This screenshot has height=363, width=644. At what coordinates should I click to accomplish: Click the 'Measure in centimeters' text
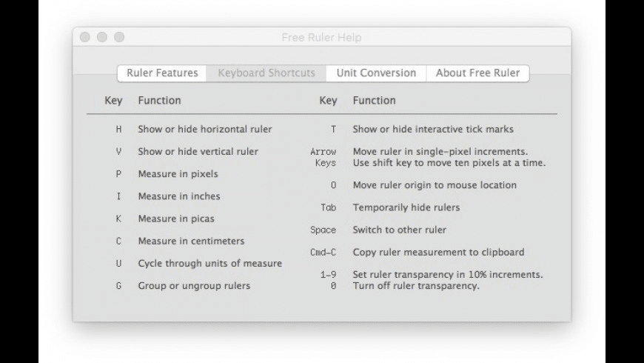[191, 241]
